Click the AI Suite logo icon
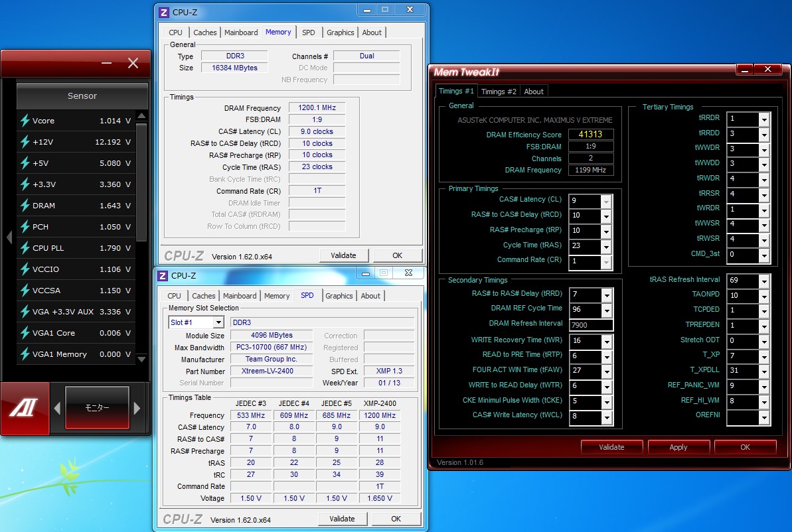 point(23,408)
